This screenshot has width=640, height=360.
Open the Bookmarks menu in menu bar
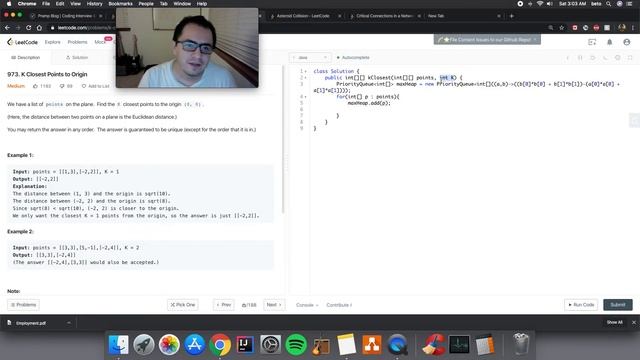[120, 4]
